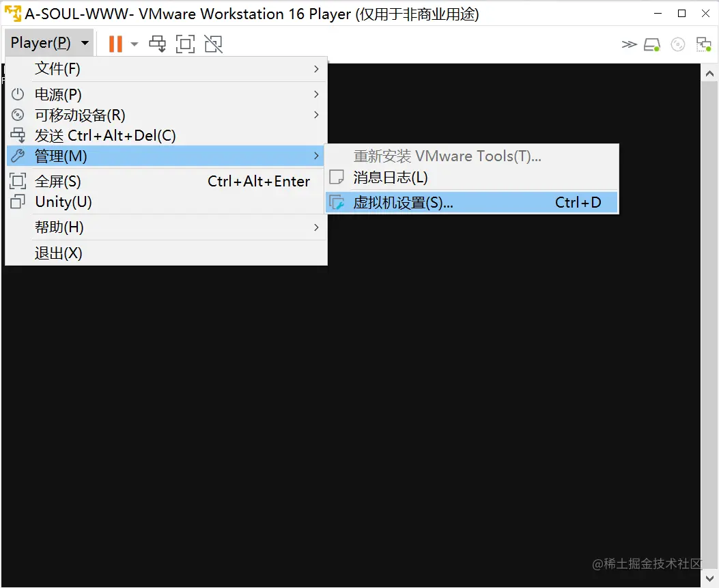
Task: Click the settings icon beside 虚拟机设置(S)
Action: point(337,202)
